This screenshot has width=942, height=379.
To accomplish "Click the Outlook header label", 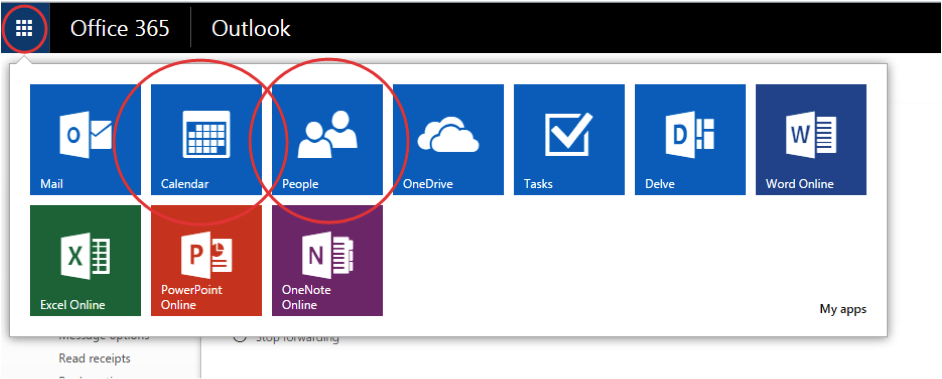I will pyautogui.click(x=251, y=28).
